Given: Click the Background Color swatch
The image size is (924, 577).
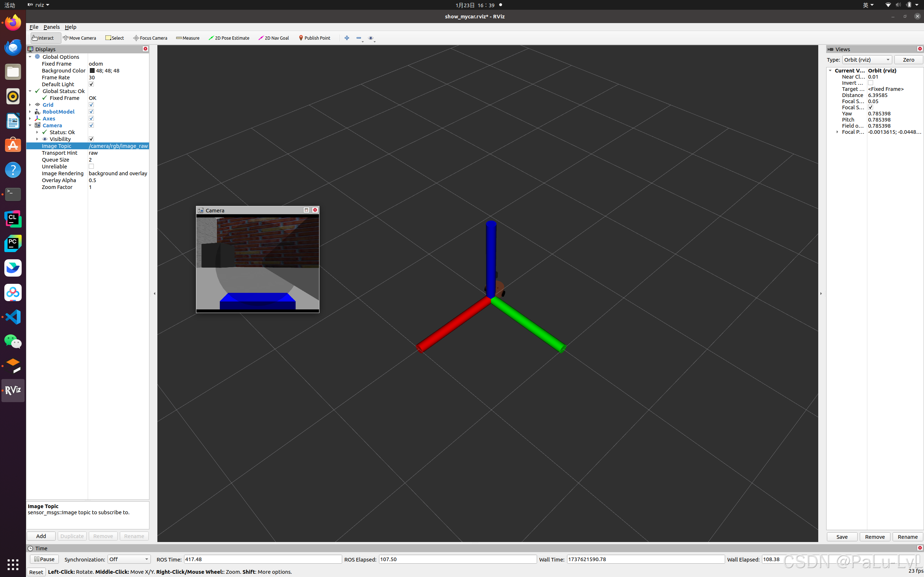Looking at the screenshot, I should coord(92,71).
